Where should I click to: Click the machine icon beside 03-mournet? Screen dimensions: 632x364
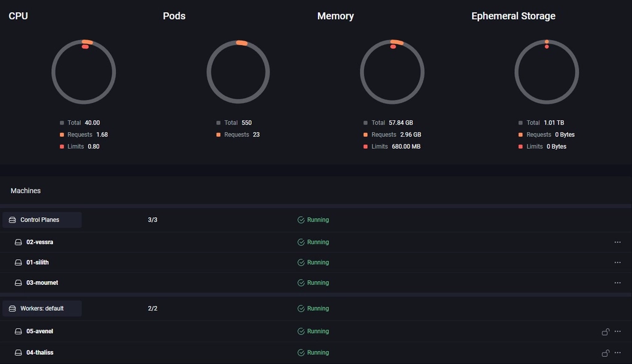pos(19,283)
